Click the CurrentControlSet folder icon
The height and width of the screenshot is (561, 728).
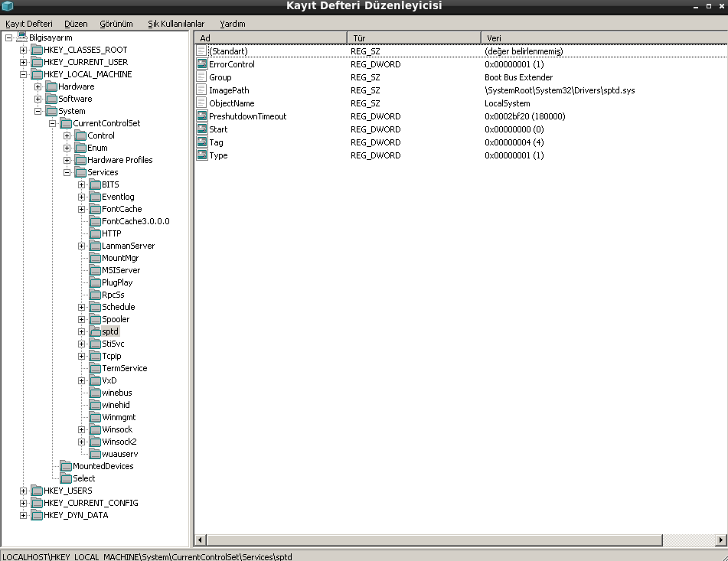point(66,123)
